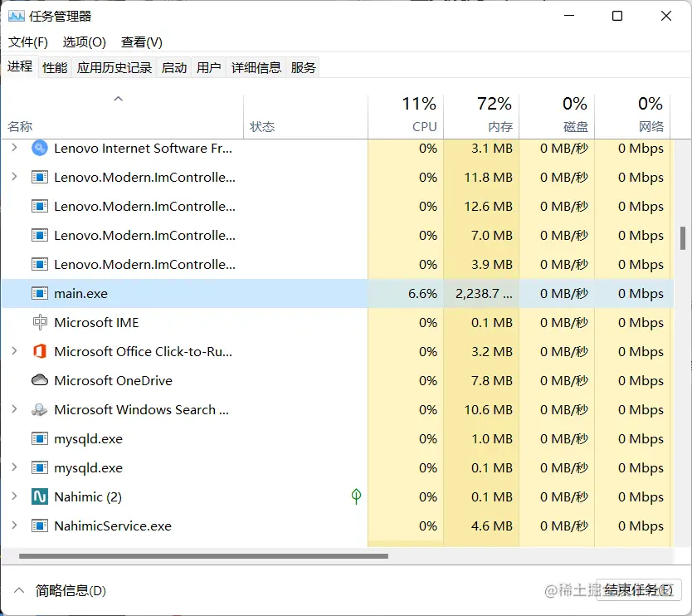Click the Microsoft Office Click-to-Run icon
692x616 pixels.
[40, 351]
